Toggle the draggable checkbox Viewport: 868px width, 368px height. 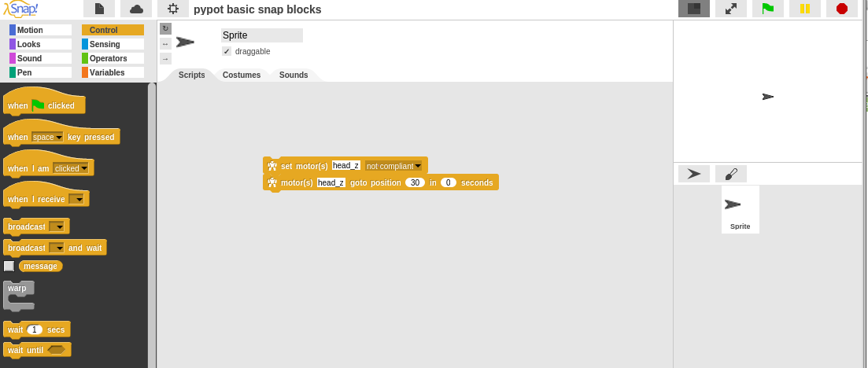point(227,51)
